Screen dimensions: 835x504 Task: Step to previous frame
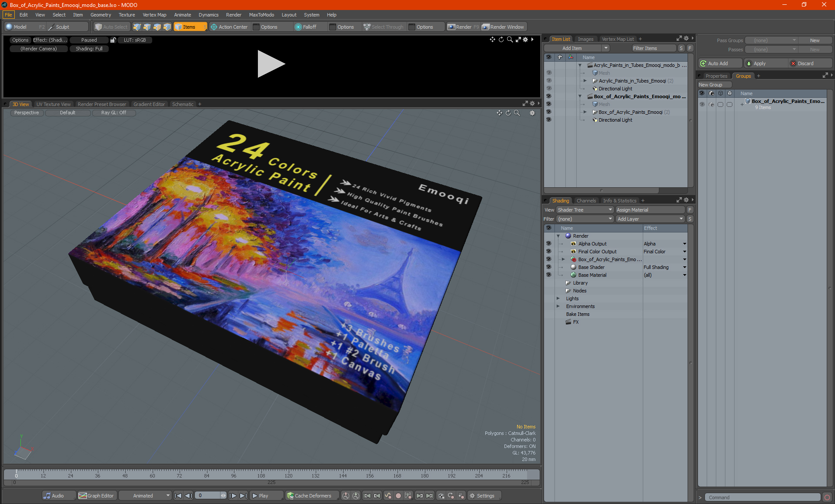click(188, 496)
